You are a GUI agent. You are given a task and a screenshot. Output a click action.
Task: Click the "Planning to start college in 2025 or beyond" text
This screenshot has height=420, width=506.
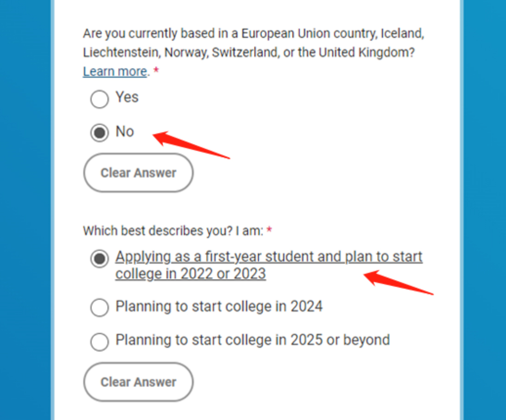click(252, 340)
